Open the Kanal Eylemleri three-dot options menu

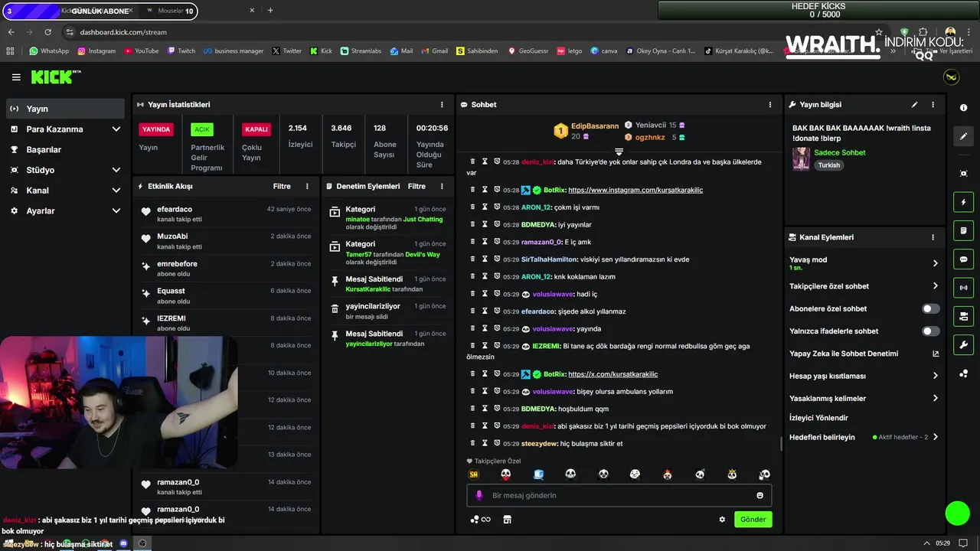pyautogui.click(x=933, y=237)
